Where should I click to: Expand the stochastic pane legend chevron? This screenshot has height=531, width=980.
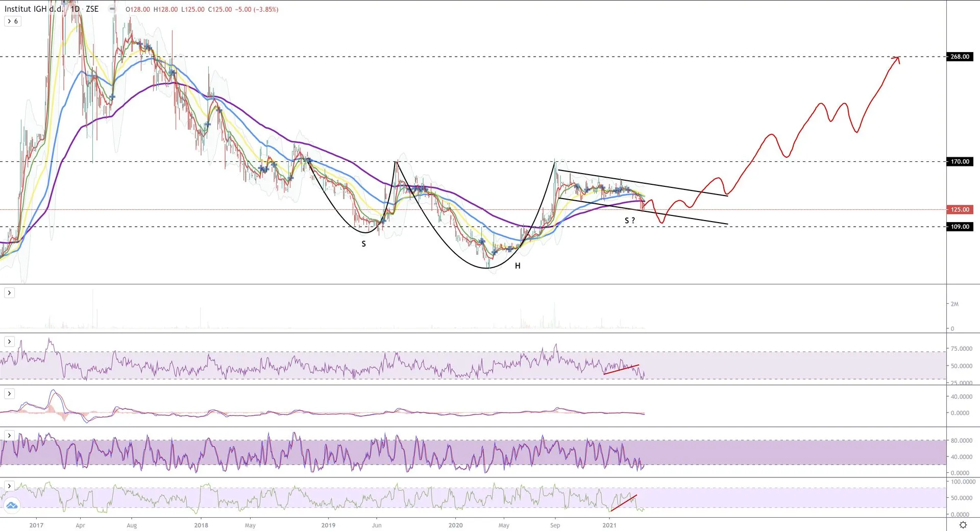pos(9,436)
